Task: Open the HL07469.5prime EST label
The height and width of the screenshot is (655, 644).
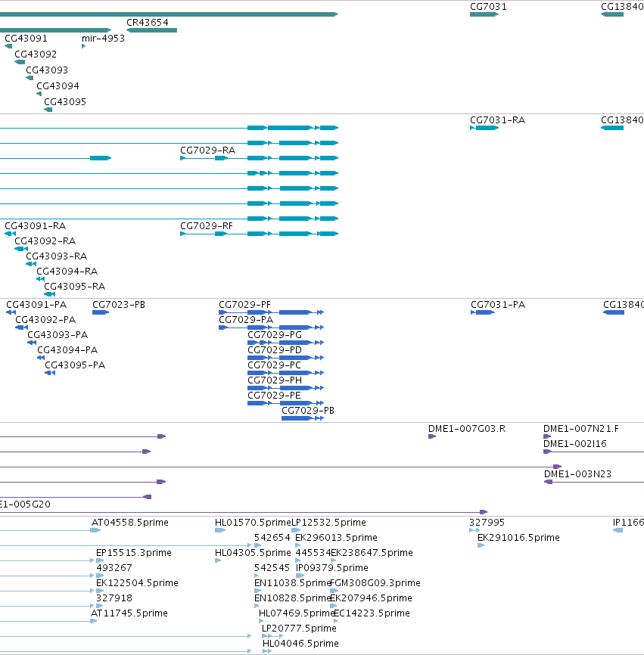Action: [297, 613]
